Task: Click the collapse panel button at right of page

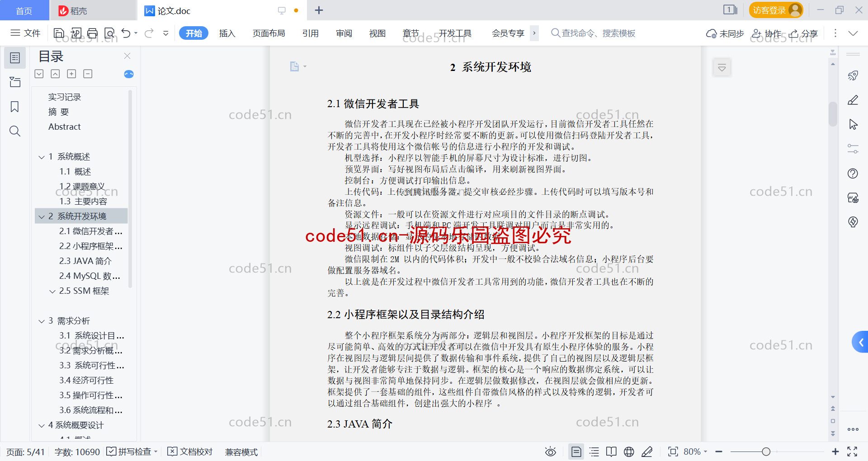Action: click(722, 68)
